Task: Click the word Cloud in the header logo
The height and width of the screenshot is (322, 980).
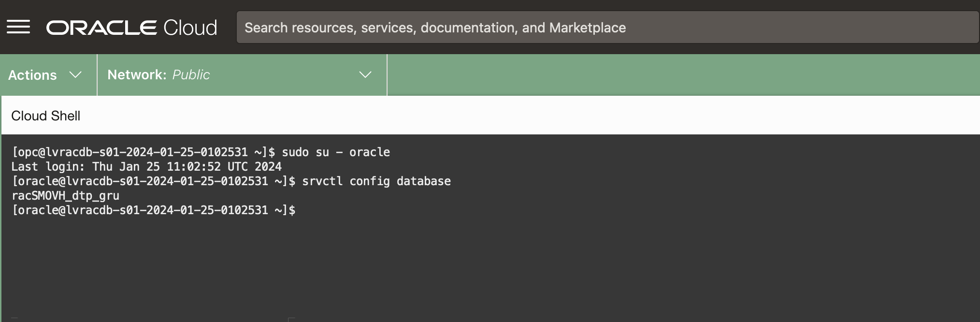Action: pos(190,28)
